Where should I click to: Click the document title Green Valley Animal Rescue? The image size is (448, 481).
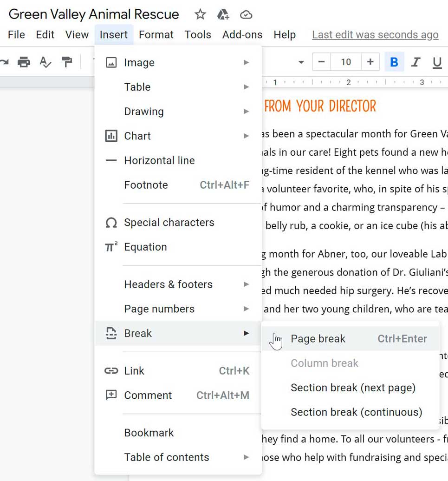click(94, 14)
